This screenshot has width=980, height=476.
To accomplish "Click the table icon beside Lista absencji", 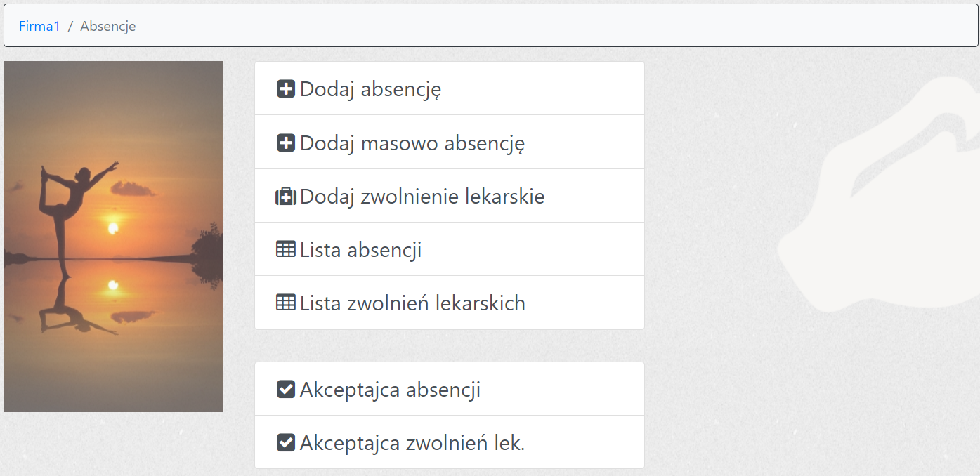I will click(x=286, y=249).
